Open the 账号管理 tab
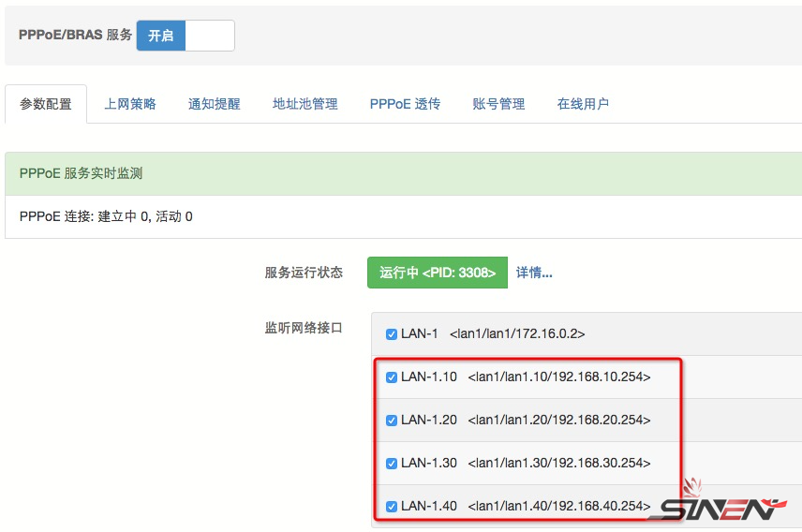The width and height of the screenshot is (802, 532). 498,104
